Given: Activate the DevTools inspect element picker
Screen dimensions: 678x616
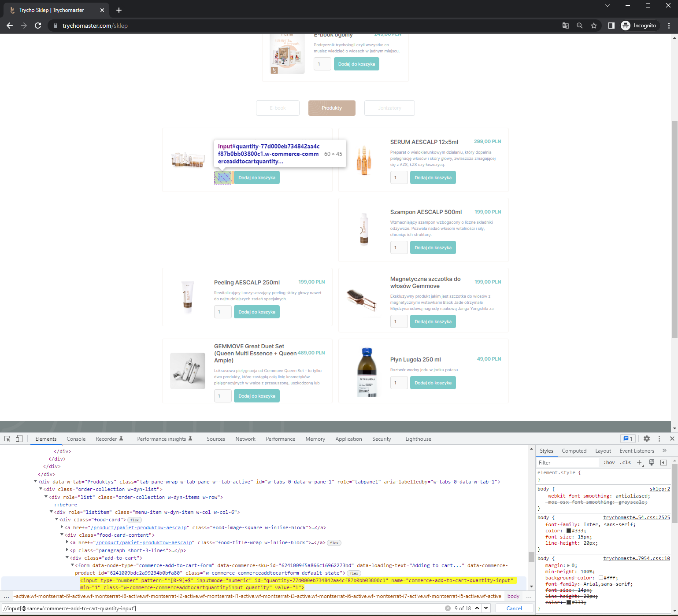Looking at the screenshot, I should (7, 439).
